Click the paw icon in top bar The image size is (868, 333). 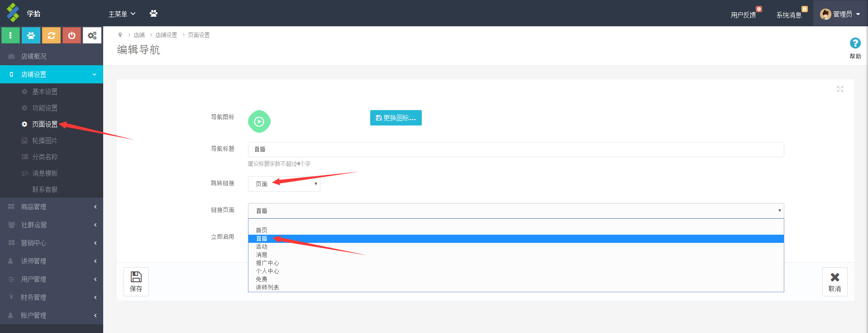click(x=153, y=14)
